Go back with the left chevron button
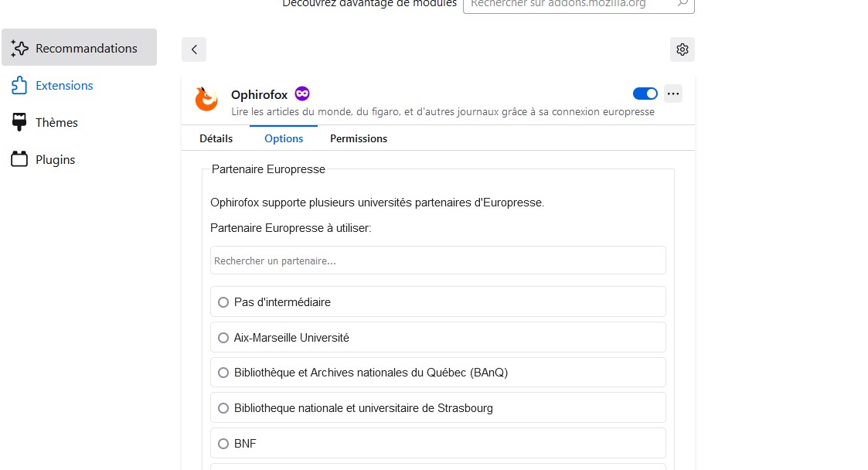This screenshot has height=470, width=868. point(194,49)
